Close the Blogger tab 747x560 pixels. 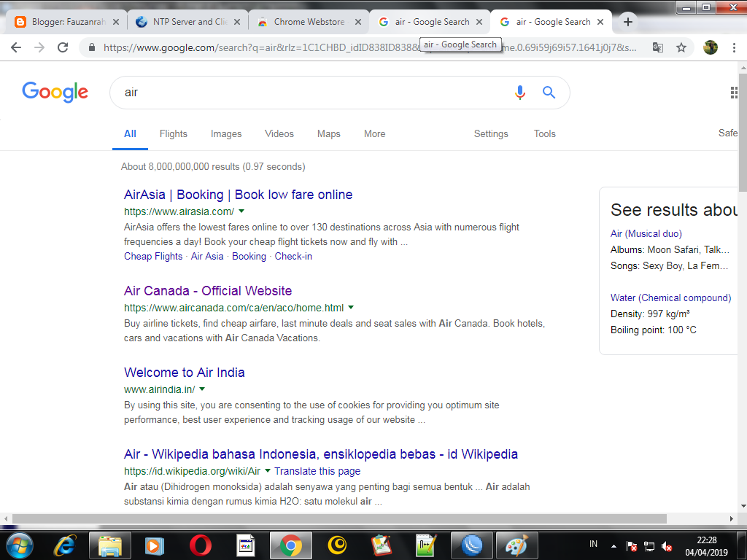coord(116,22)
